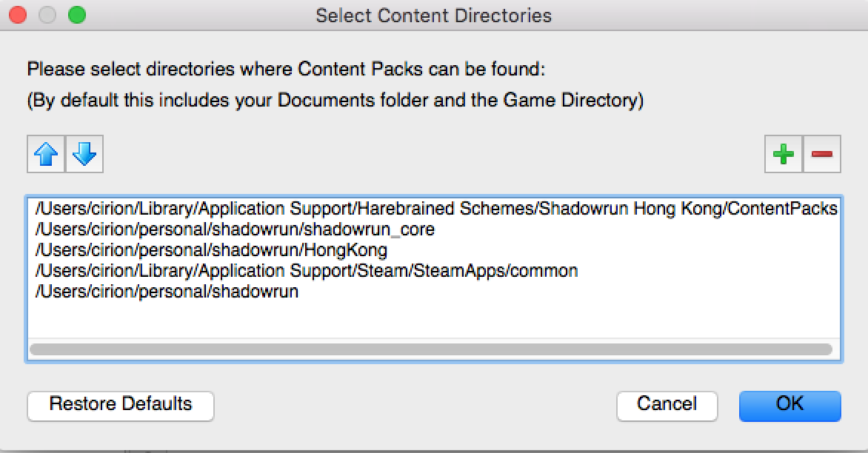Add a new directory with green plus

pos(784,155)
